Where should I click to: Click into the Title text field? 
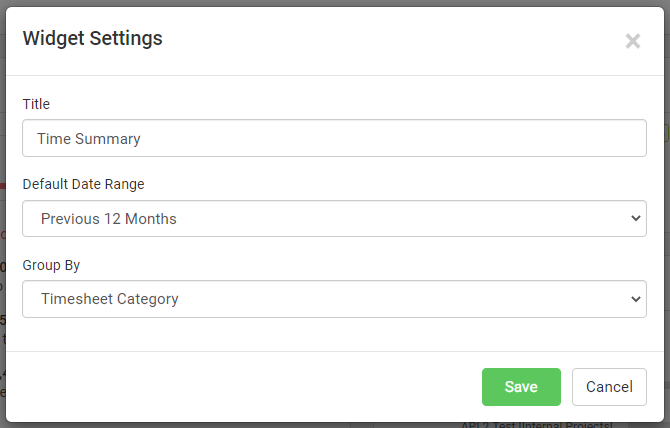point(334,139)
